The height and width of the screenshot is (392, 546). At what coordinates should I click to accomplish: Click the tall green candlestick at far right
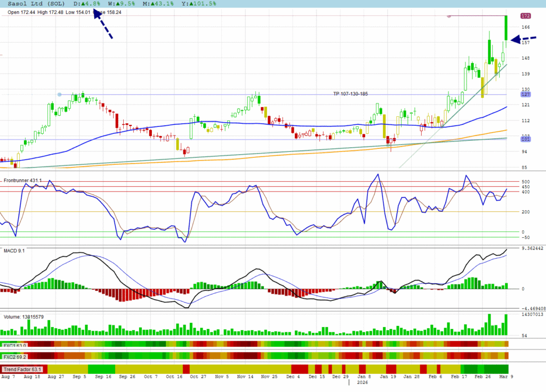[505, 28]
